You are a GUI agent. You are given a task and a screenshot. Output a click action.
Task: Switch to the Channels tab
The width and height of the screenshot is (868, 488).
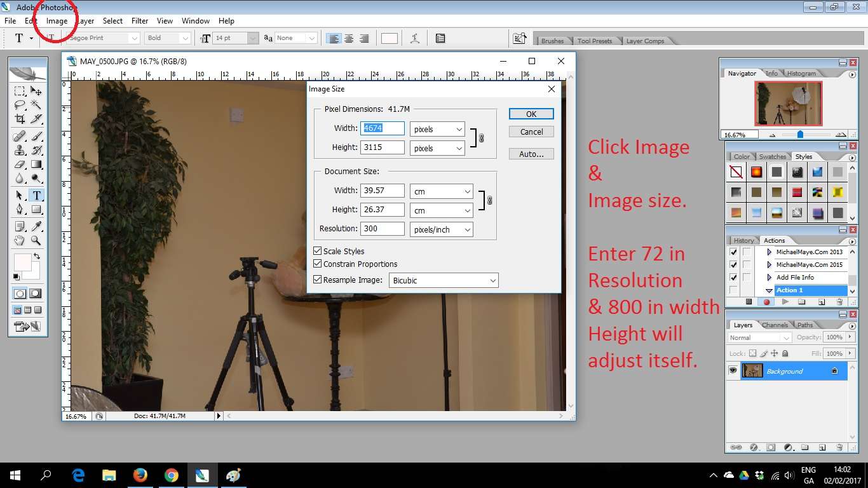[x=775, y=325]
